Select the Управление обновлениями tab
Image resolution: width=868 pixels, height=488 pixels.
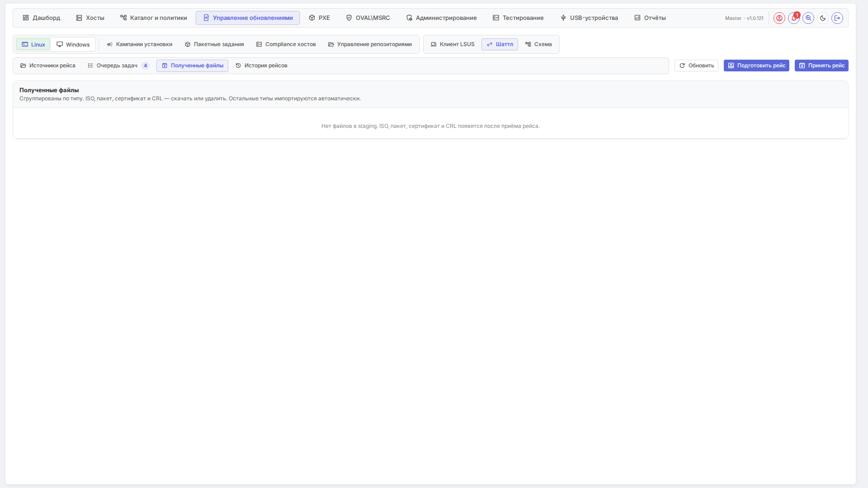(x=248, y=18)
